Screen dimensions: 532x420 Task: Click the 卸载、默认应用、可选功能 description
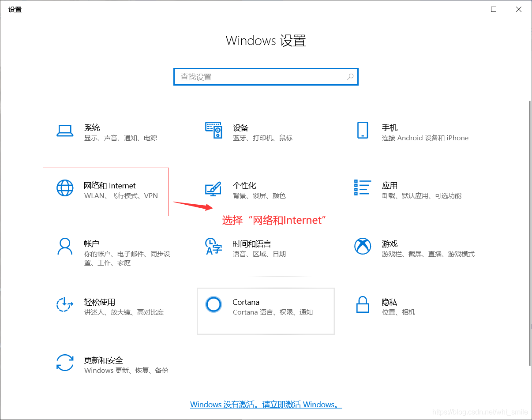[x=422, y=196]
